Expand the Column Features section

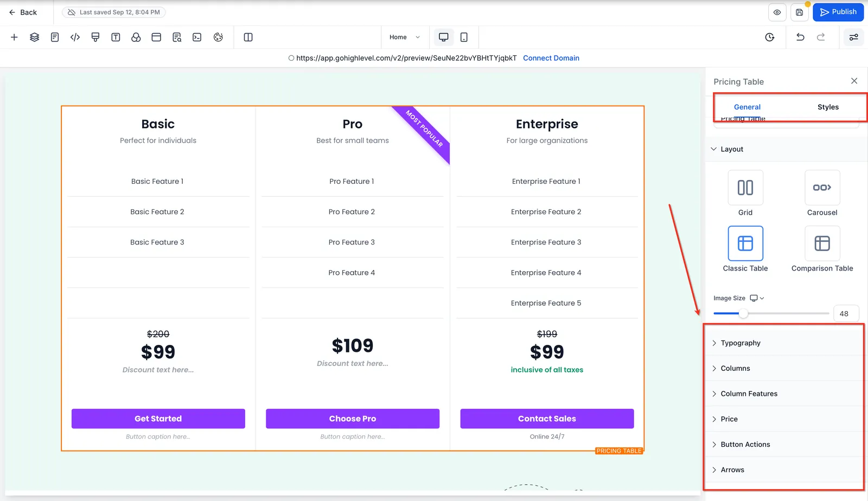pyautogui.click(x=784, y=394)
